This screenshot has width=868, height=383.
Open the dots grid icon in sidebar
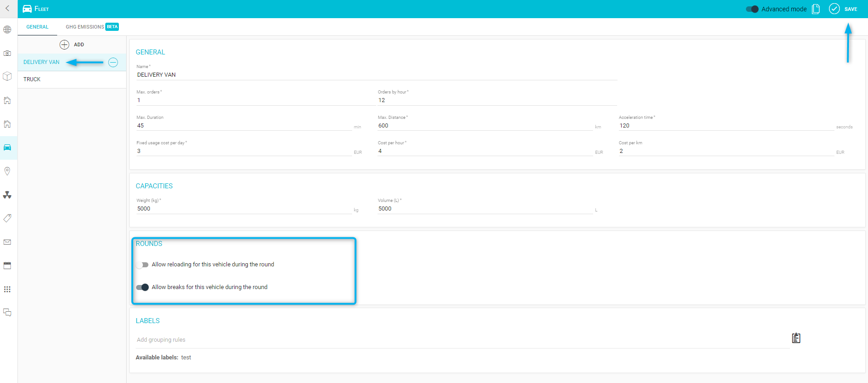point(7,289)
